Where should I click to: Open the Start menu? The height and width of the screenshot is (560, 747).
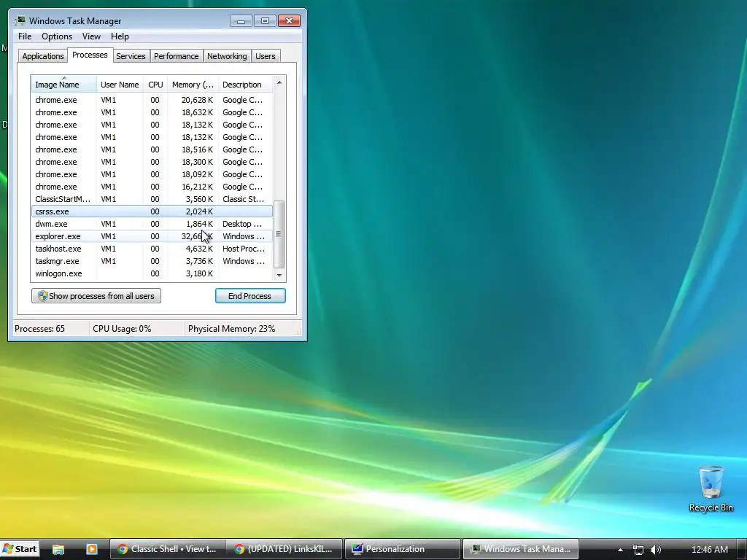[20, 549]
